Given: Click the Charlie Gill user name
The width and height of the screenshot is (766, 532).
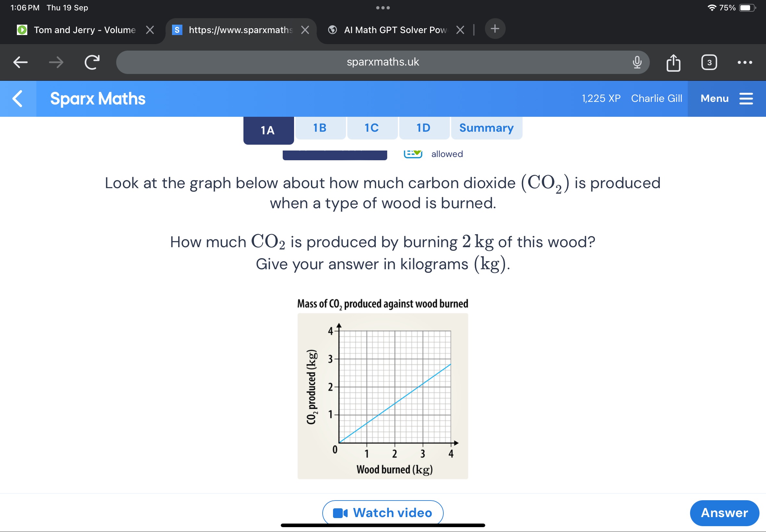Looking at the screenshot, I should click(656, 99).
